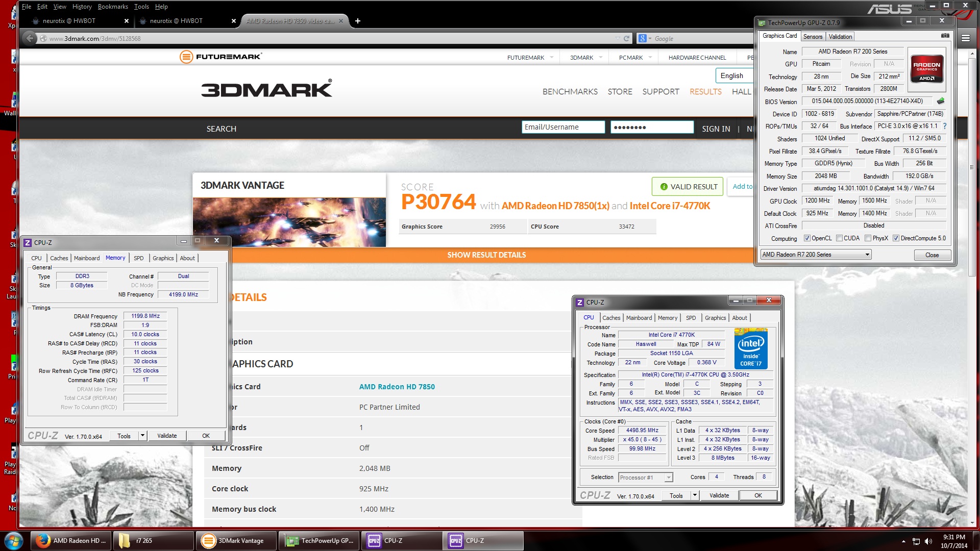Close the second neurotix @ HWBOT tab
Screen dimensions: 980x551
click(234, 21)
